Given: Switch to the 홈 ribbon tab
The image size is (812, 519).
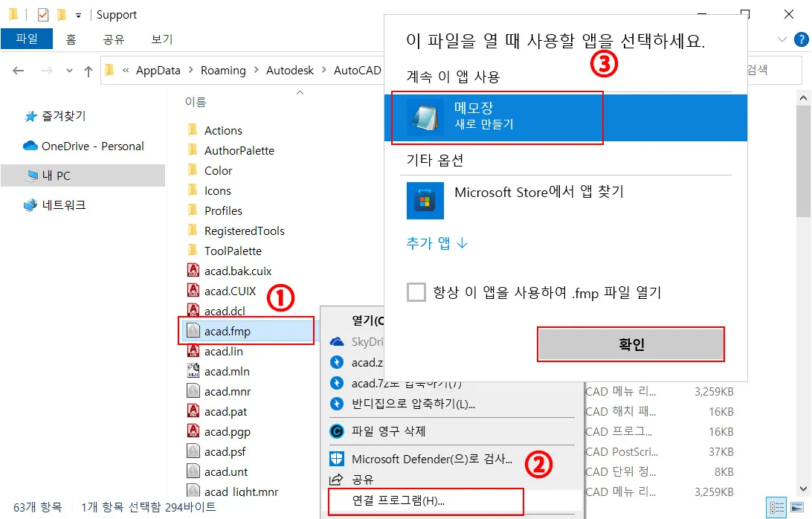Looking at the screenshot, I should pos(71,39).
